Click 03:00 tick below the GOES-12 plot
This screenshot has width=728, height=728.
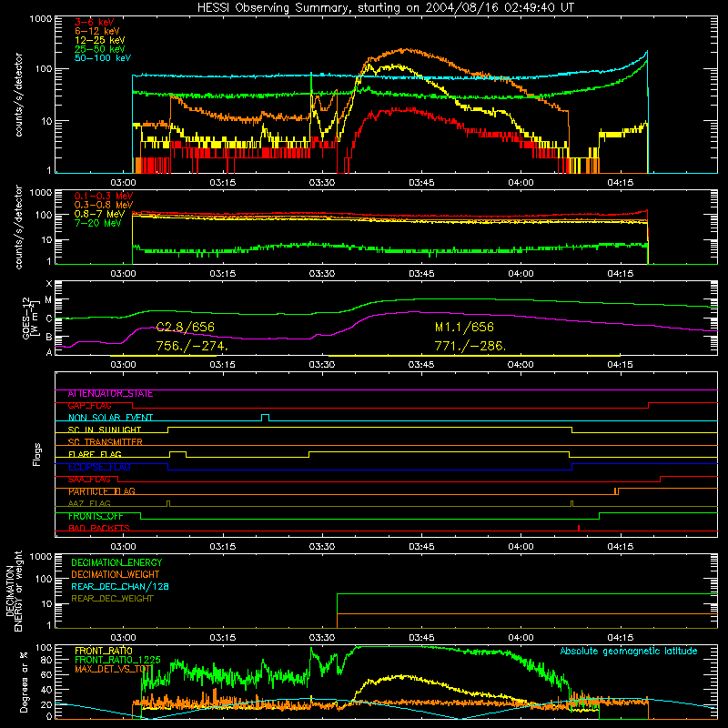click(x=123, y=365)
